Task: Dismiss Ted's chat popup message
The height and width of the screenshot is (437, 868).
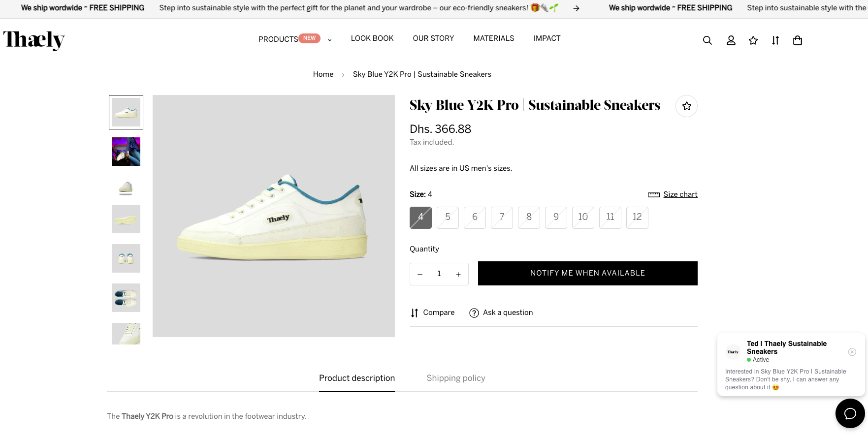Action: point(852,351)
